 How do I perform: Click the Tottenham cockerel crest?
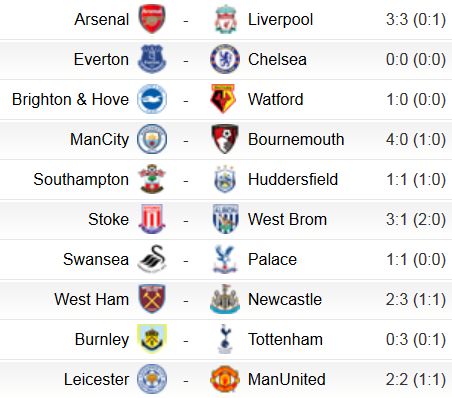coord(225,339)
